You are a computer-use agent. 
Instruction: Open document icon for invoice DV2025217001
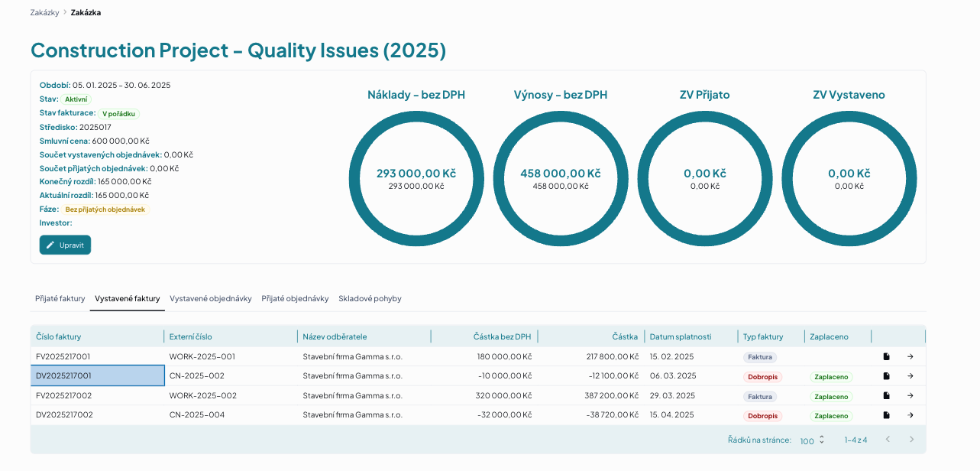886,376
